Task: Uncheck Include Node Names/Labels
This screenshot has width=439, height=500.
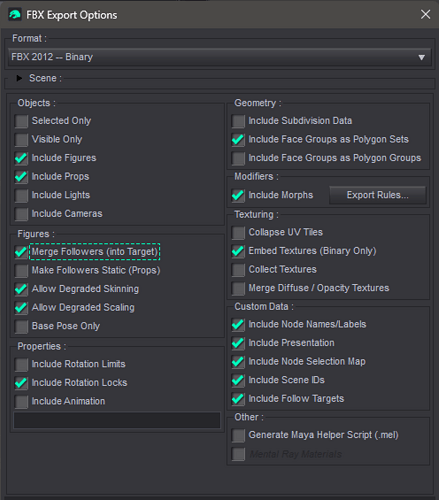Action: tap(238, 325)
